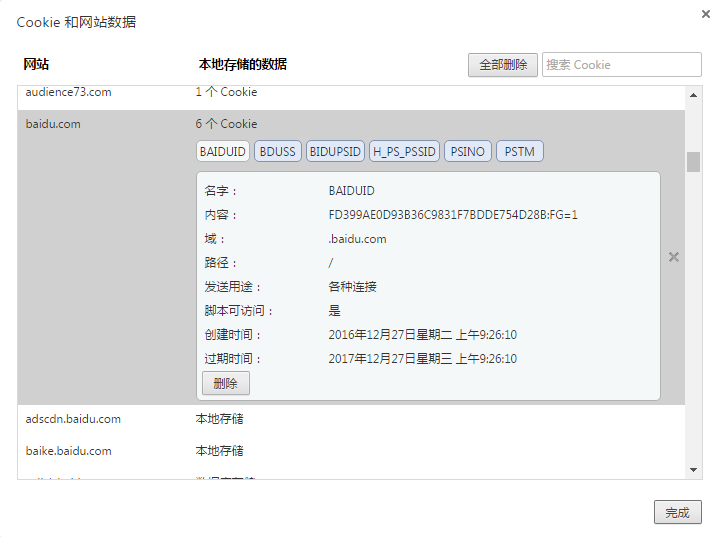Select the BAIDUID cookie chip
This screenshot has height=537, width=719.
223,151
